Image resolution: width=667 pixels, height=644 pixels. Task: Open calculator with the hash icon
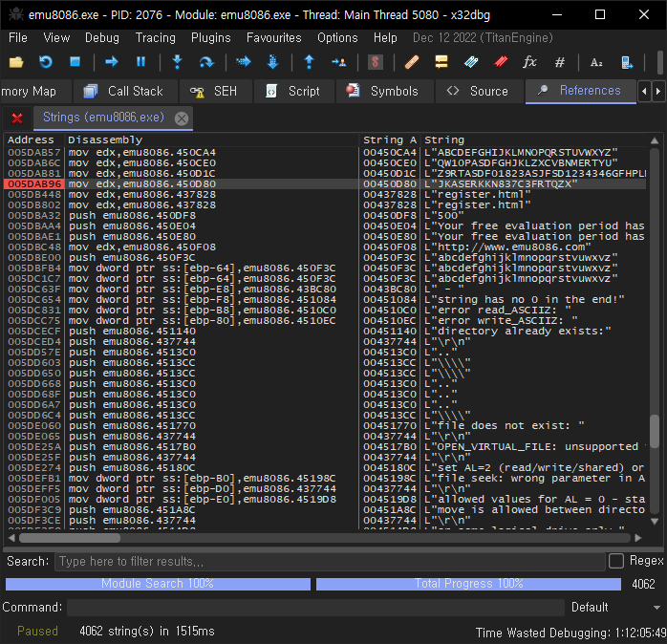click(x=559, y=62)
